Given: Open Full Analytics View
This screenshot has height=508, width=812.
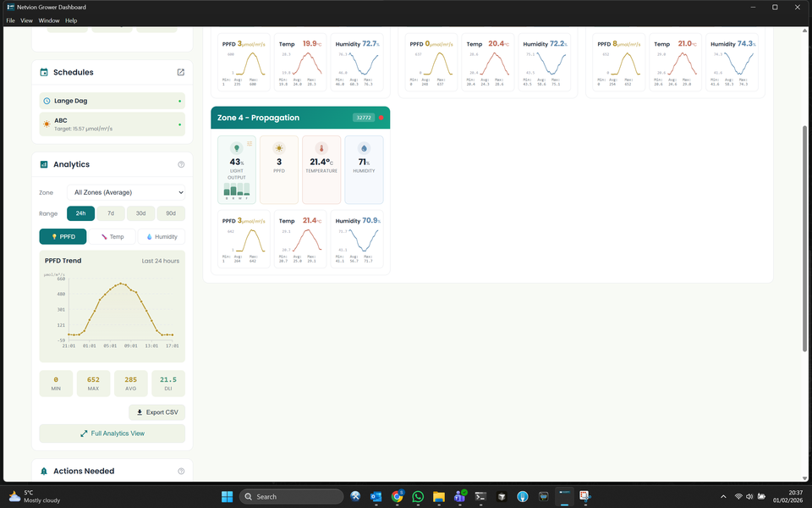Looking at the screenshot, I should [x=112, y=433].
